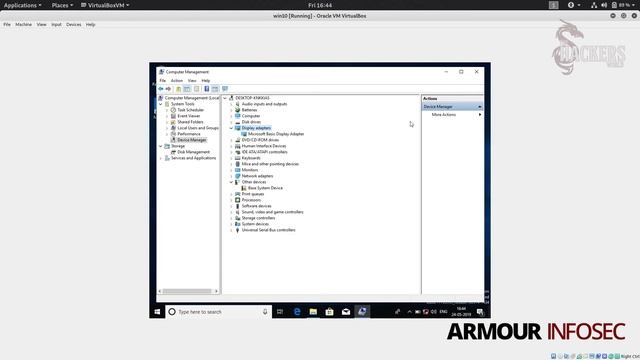Click horizontal scrollbar in left tree pane

(x=188, y=291)
